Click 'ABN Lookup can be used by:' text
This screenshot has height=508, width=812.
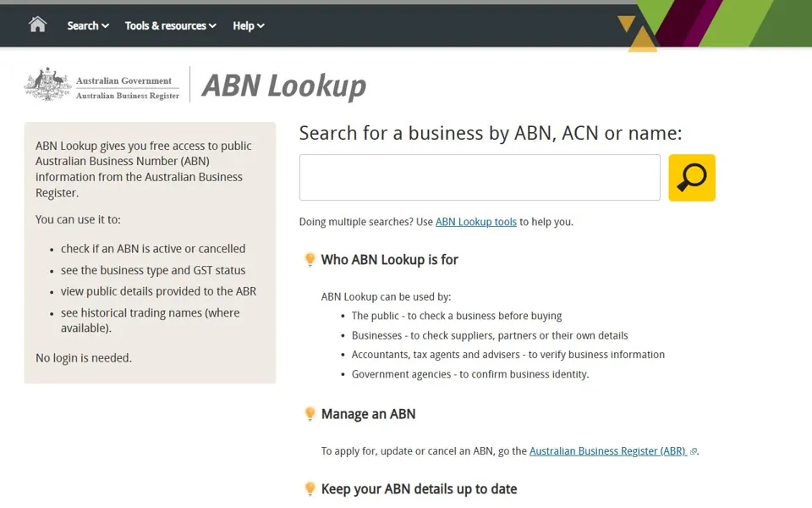tap(386, 297)
